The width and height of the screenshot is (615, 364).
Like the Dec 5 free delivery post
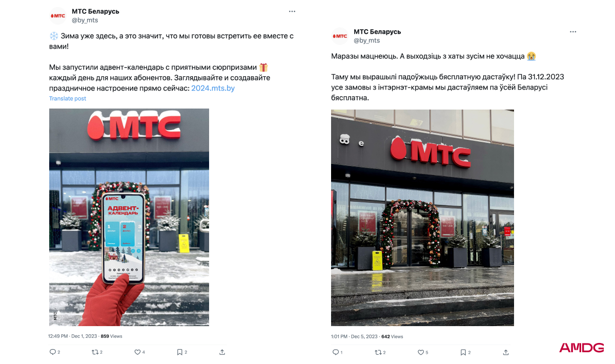(420, 352)
